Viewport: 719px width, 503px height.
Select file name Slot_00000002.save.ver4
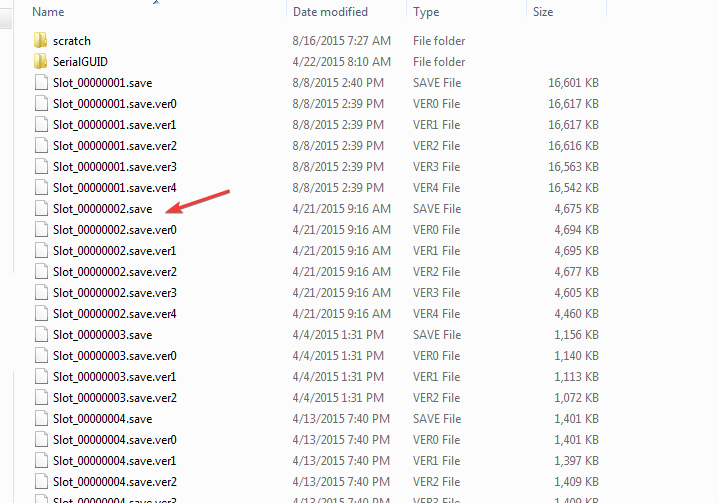(115, 314)
